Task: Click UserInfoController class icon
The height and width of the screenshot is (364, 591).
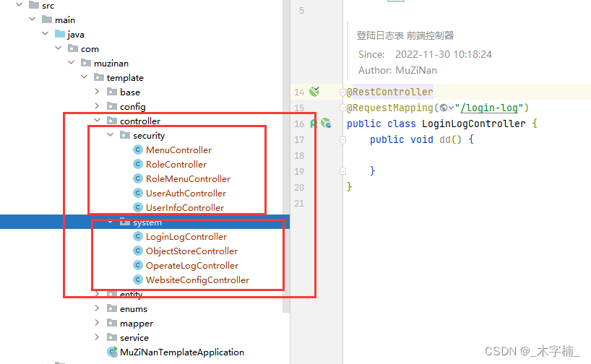Action: 138,207
